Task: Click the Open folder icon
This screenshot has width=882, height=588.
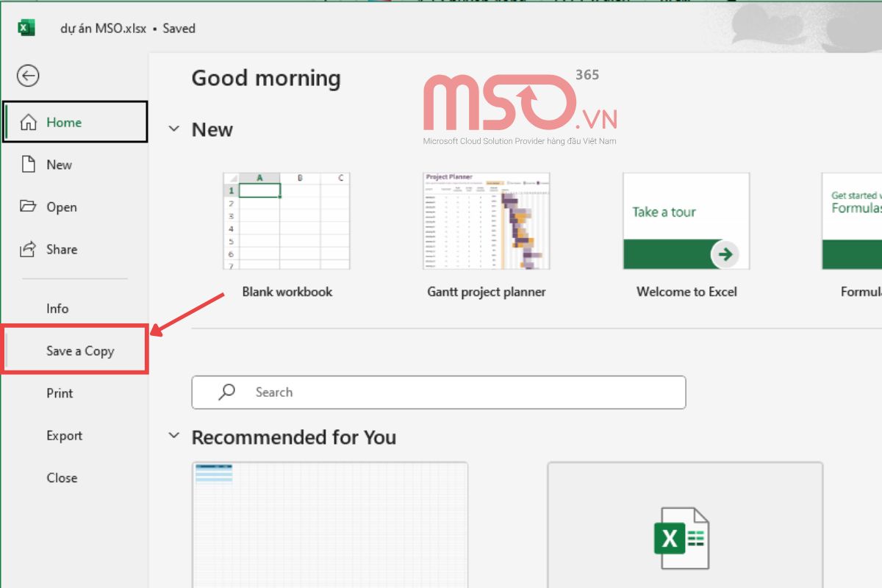Action: pyautogui.click(x=28, y=207)
